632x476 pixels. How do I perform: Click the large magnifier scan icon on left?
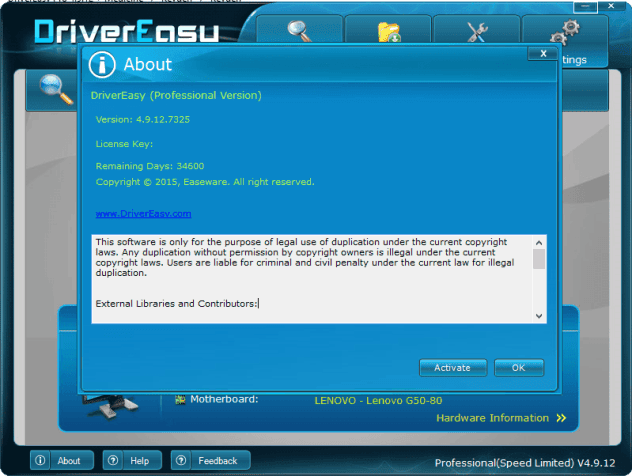pyautogui.click(x=56, y=89)
